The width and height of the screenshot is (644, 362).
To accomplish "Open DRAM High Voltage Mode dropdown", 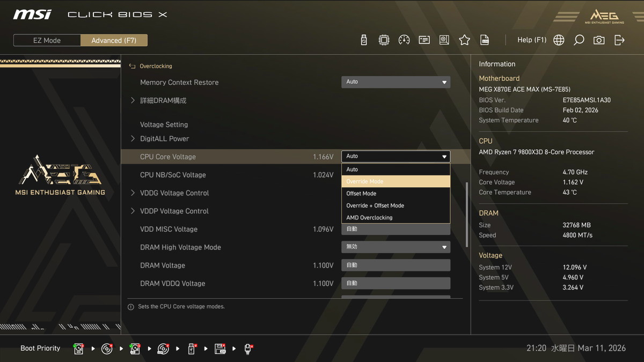I will coord(396,247).
